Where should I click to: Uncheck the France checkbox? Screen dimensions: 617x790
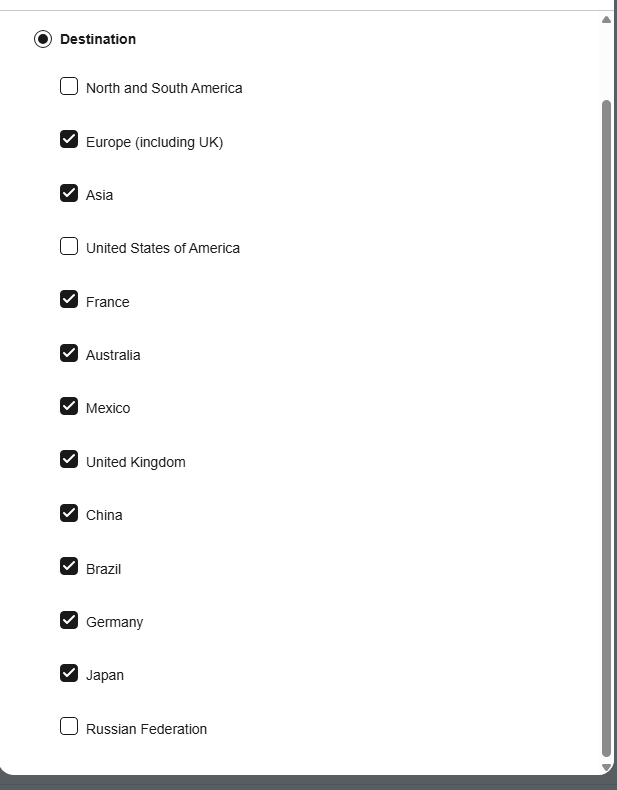[69, 300]
